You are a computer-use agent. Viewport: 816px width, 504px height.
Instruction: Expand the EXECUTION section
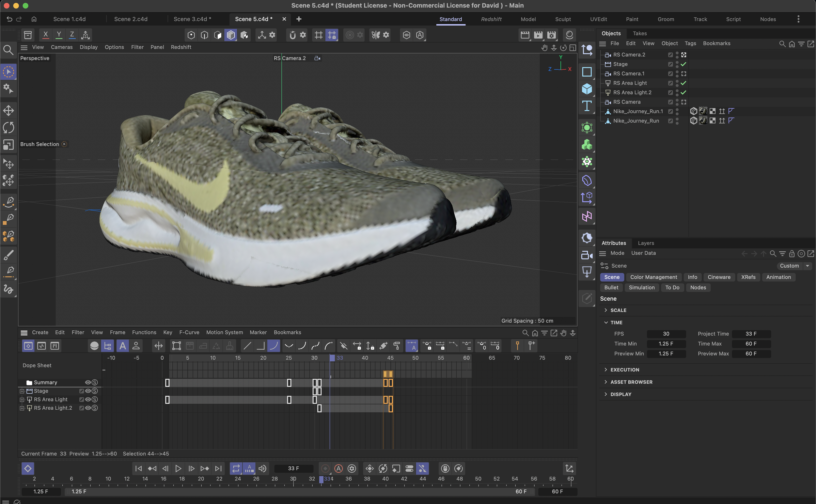pos(606,370)
